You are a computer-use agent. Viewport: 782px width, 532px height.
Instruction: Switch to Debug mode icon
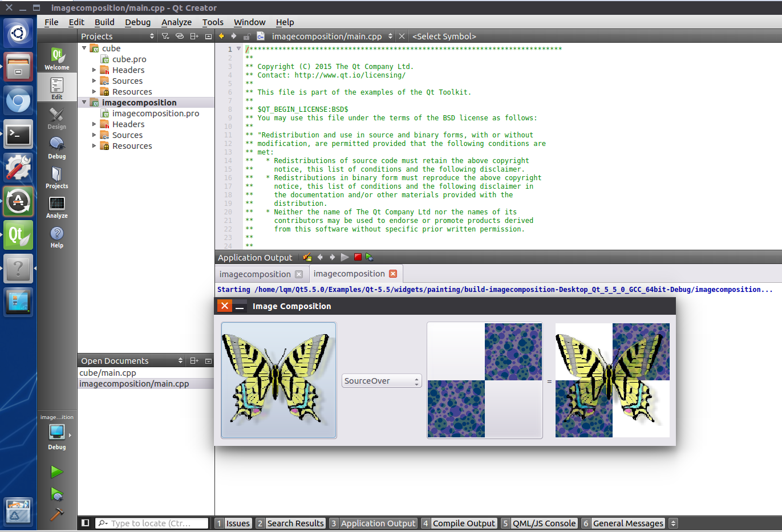56,147
